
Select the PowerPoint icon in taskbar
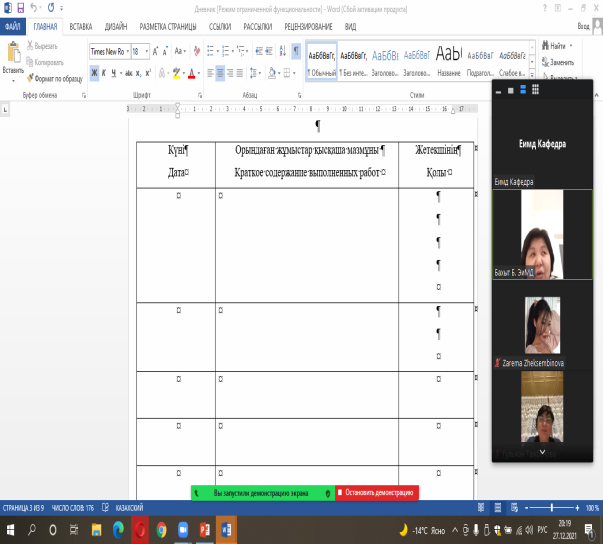pyautogui.click(x=205, y=528)
